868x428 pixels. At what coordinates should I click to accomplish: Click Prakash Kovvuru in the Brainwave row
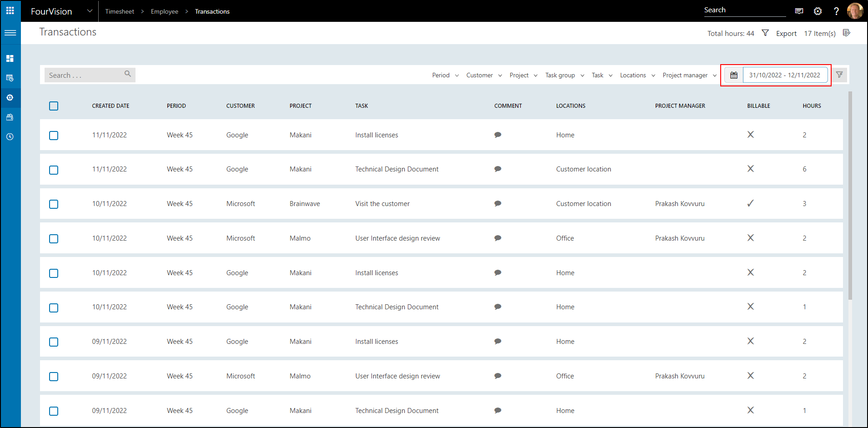[680, 204]
